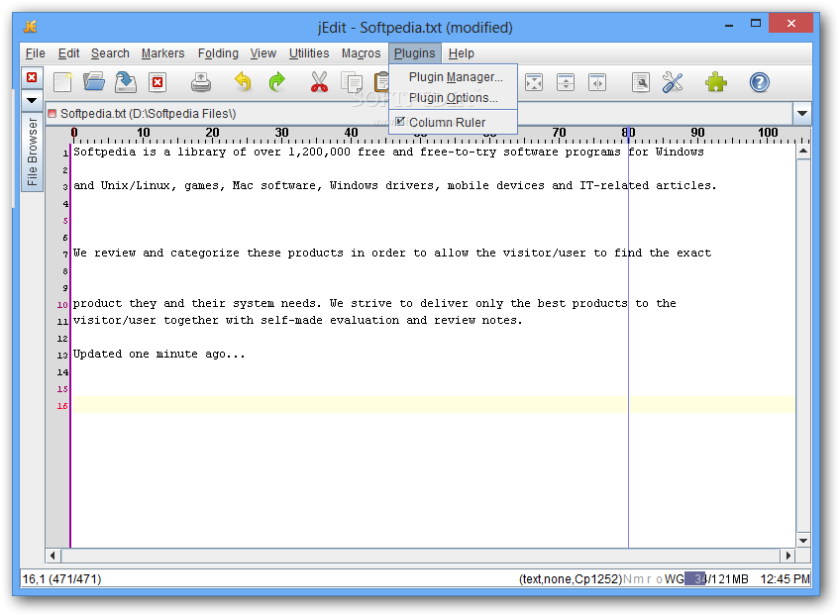Image resolution: width=840 pixels, height=616 pixels.
Task: Click gutter line number 16
Action: pos(62,406)
